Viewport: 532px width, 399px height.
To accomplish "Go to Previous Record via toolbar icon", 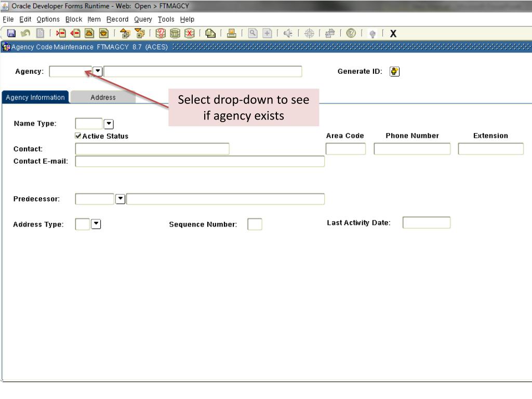I will point(89,33).
